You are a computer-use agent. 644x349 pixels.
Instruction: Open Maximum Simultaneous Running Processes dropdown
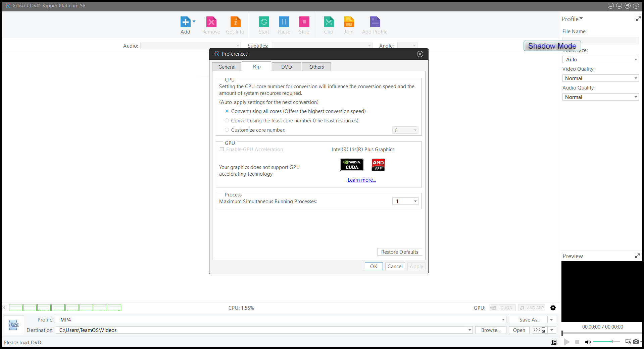coord(405,201)
